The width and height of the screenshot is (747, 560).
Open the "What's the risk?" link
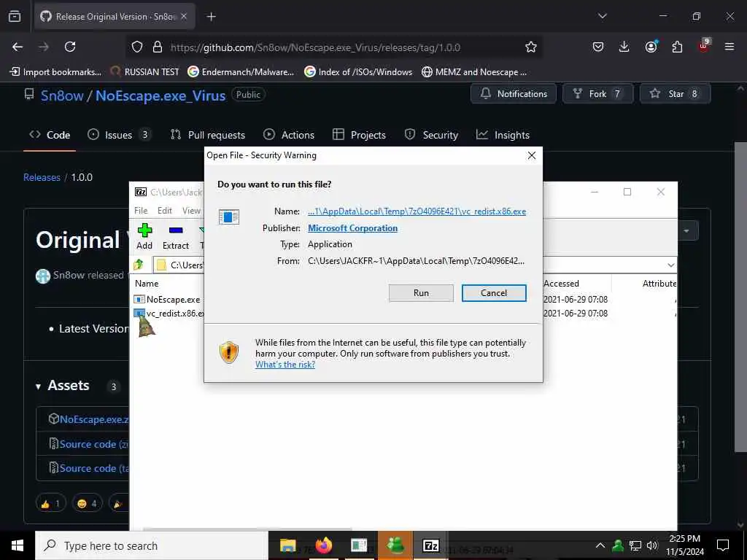285,365
